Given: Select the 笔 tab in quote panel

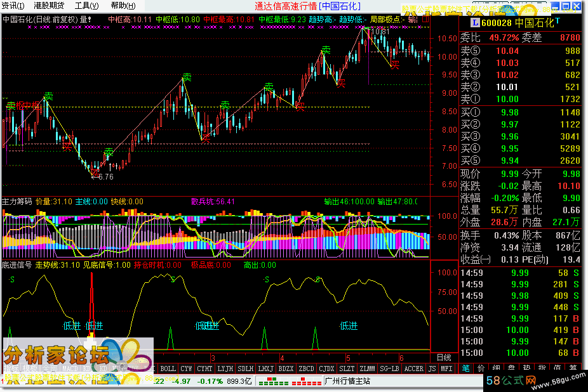Looking at the screenshot, I should [465, 369].
